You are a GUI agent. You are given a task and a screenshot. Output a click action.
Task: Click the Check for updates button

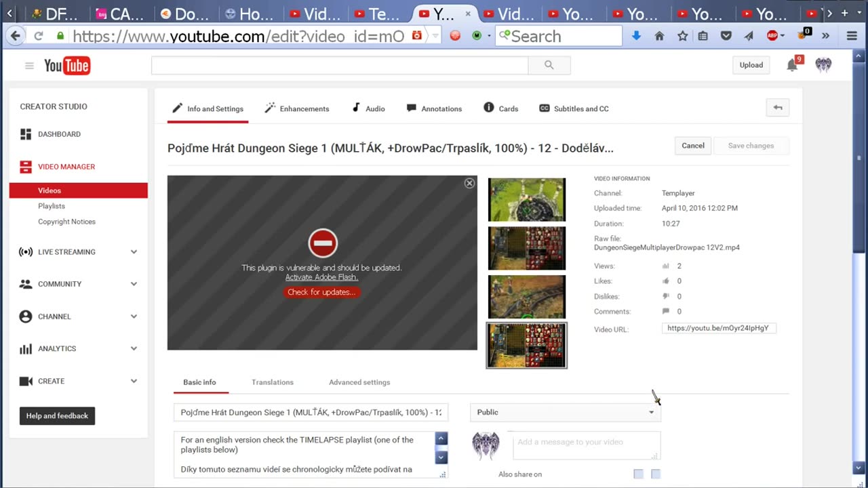point(321,292)
